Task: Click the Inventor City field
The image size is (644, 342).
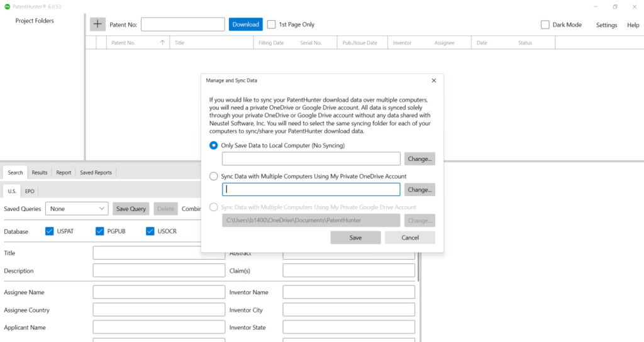Action: coord(348,309)
